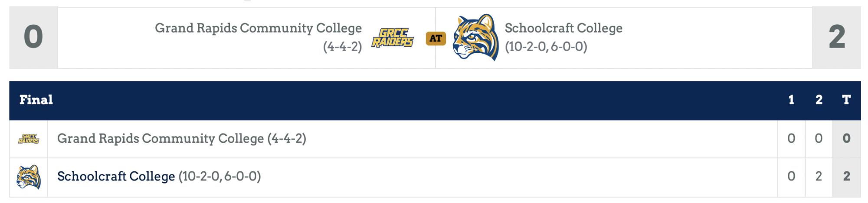The image size is (868, 203).
Task: Click the large visiting team score 0
Action: (x=33, y=37)
